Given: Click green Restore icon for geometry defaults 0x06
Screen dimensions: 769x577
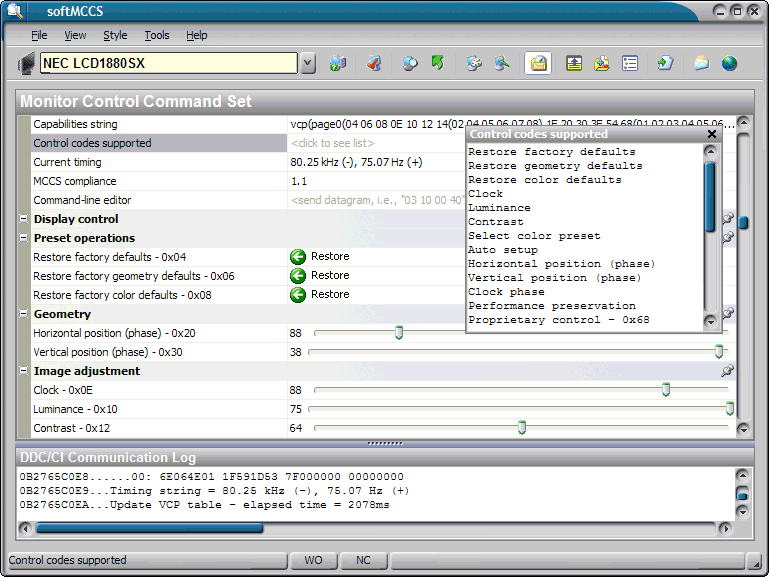Looking at the screenshot, I should 298,276.
